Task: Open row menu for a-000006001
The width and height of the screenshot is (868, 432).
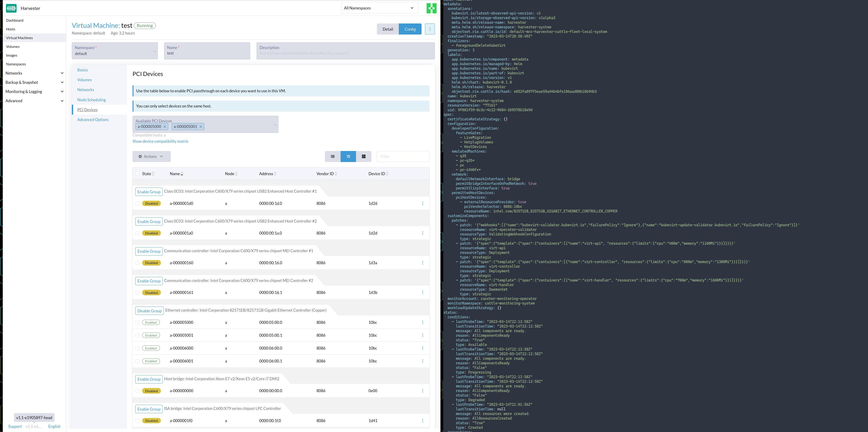Action: click(422, 361)
